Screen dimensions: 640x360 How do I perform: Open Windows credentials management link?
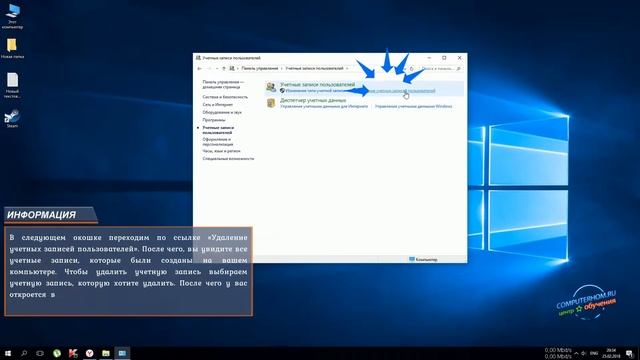point(413,106)
